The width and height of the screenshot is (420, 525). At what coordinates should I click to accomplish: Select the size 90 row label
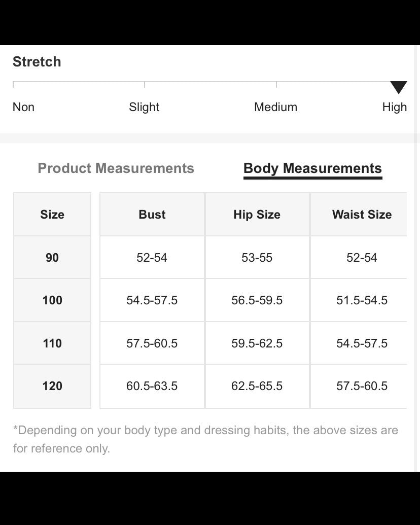point(52,258)
